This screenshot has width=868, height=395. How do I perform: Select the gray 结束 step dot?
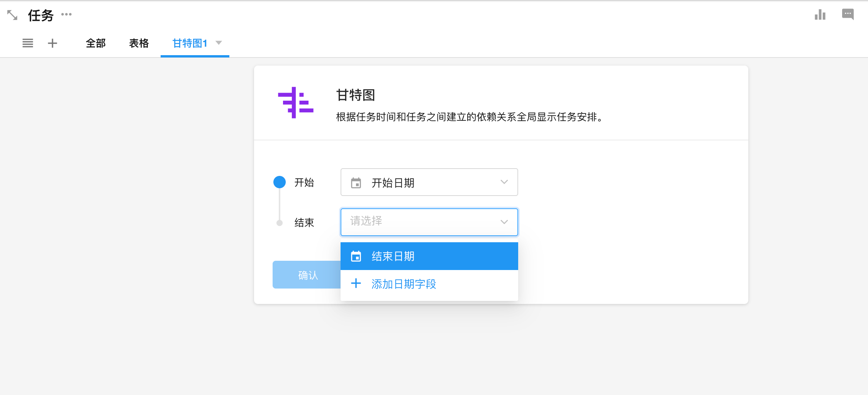point(280,223)
